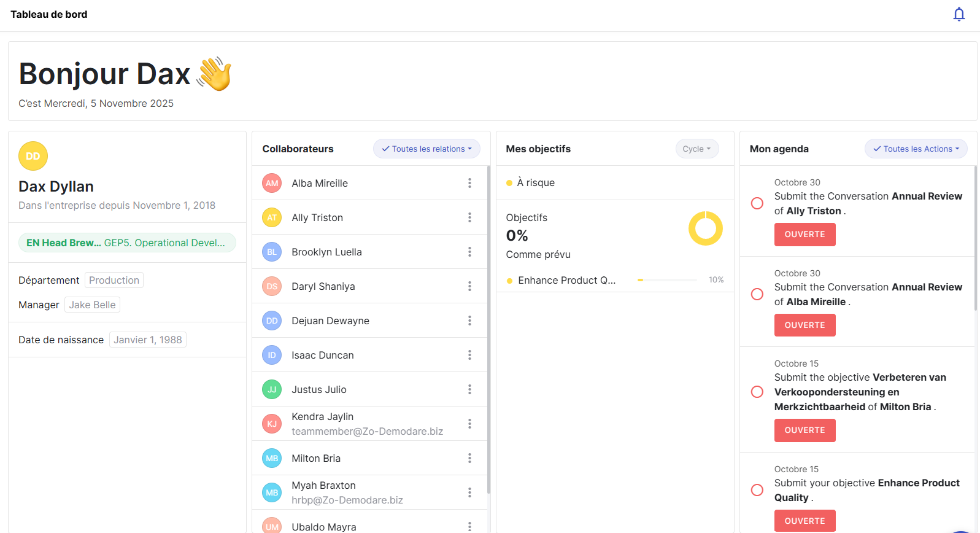This screenshot has width=980, height=533.
Task: Click three-dot menu beside Ally Triston
Action: pyautogui.click(x=469, y=217)
